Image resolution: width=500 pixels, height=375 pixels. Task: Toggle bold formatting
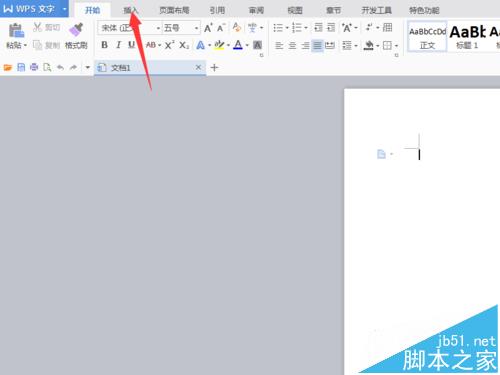point(104,45)
